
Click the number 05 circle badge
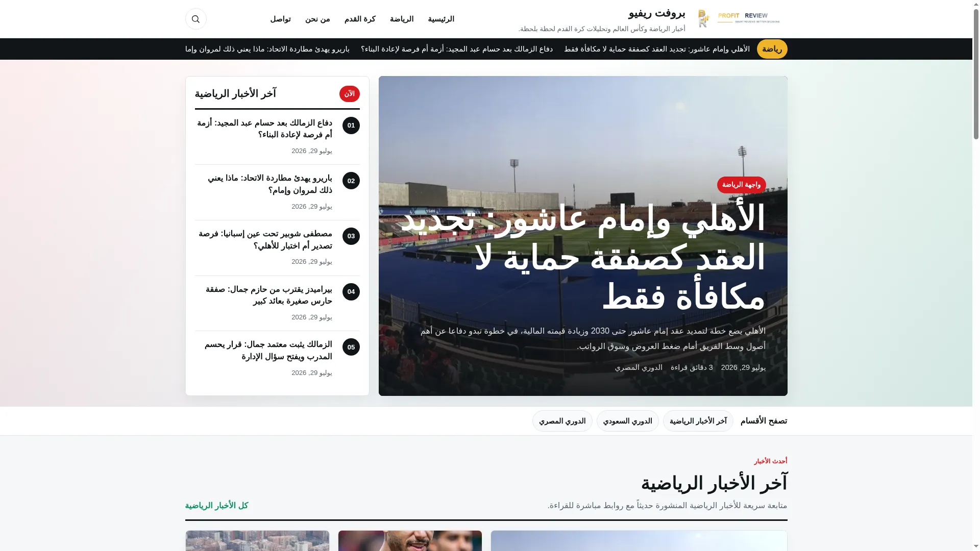pyautogui.click(x=351, y=347)
